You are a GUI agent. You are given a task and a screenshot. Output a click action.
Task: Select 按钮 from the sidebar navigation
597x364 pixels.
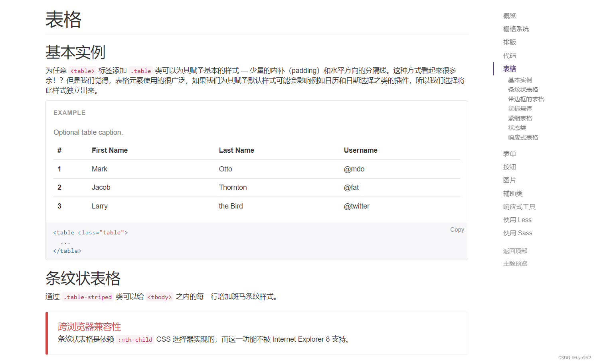(510, 167)
